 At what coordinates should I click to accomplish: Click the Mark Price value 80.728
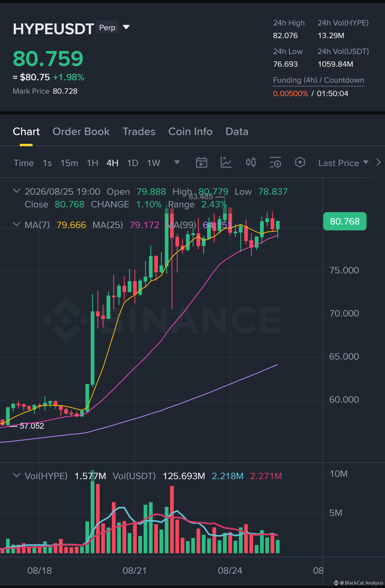tap(65, 91)
